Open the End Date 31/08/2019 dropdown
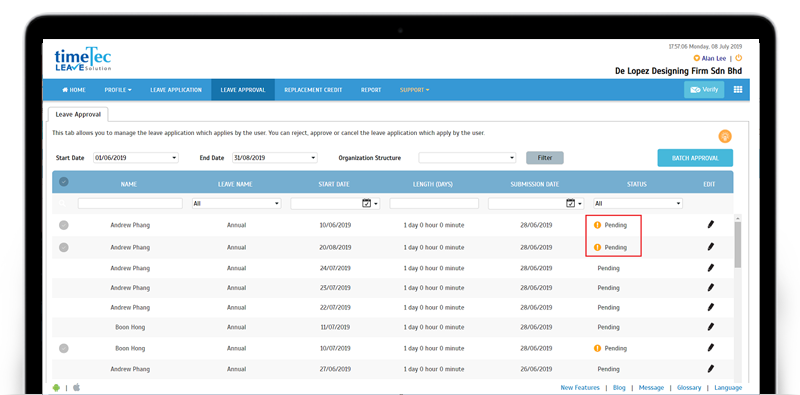 point(274,158)
